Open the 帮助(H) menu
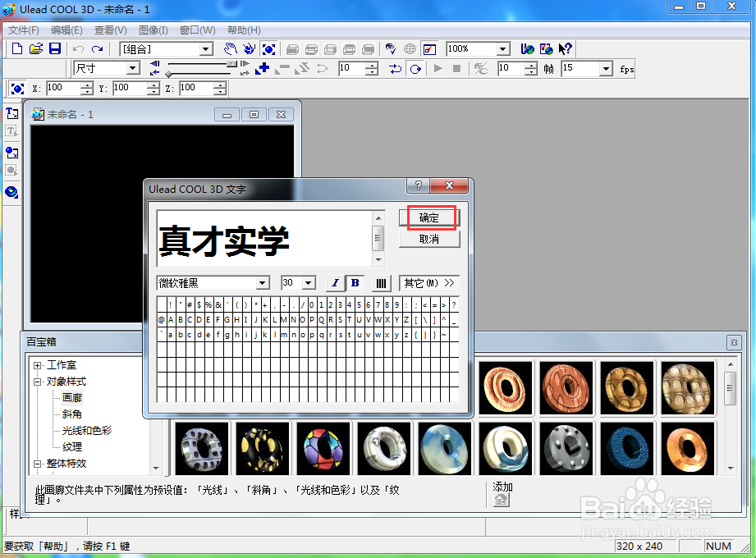The image size is (756, 558). tap(244, 30)
